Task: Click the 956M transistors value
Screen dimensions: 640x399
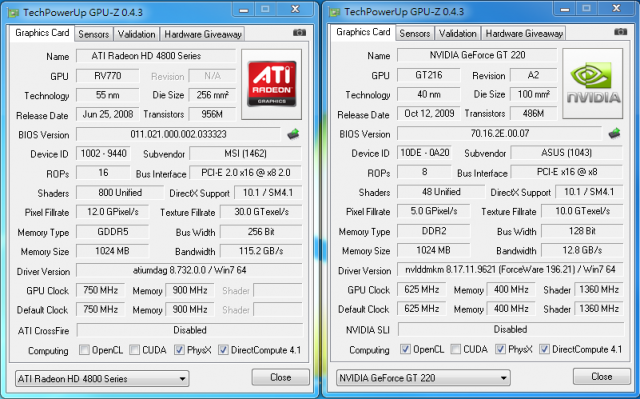Action: (212, 115)
